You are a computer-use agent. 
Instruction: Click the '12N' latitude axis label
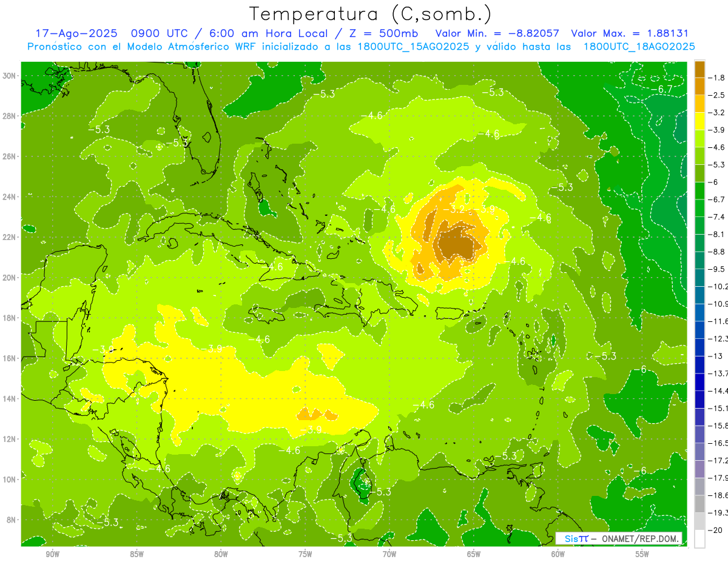point(10,439)
